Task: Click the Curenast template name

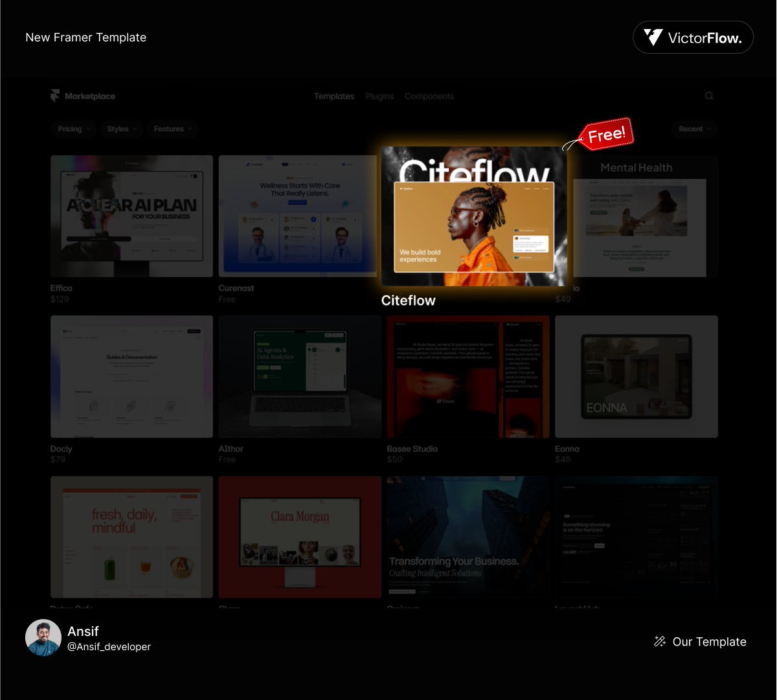Action: pos(236,288)
